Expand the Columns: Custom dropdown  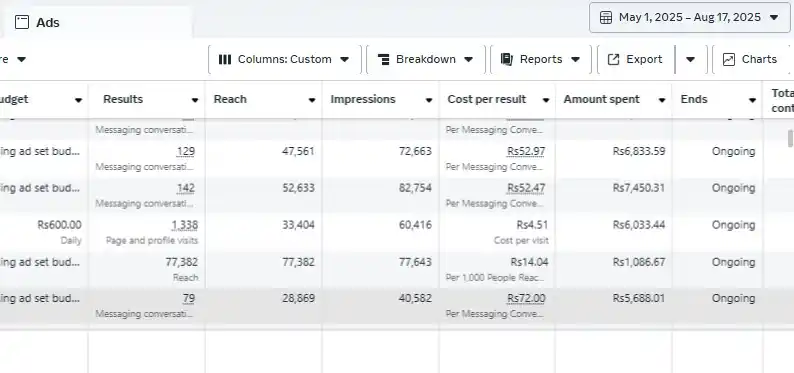click(x=285, y=59)
